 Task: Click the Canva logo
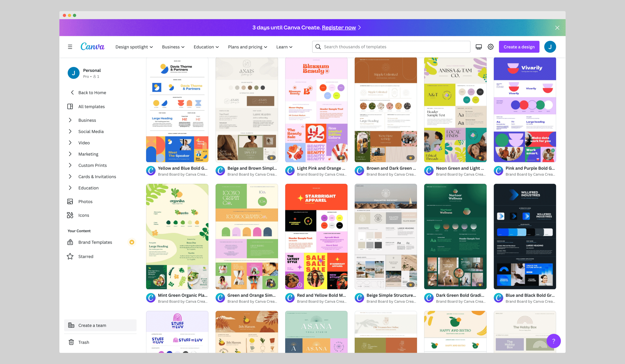(x=93, y=47)
